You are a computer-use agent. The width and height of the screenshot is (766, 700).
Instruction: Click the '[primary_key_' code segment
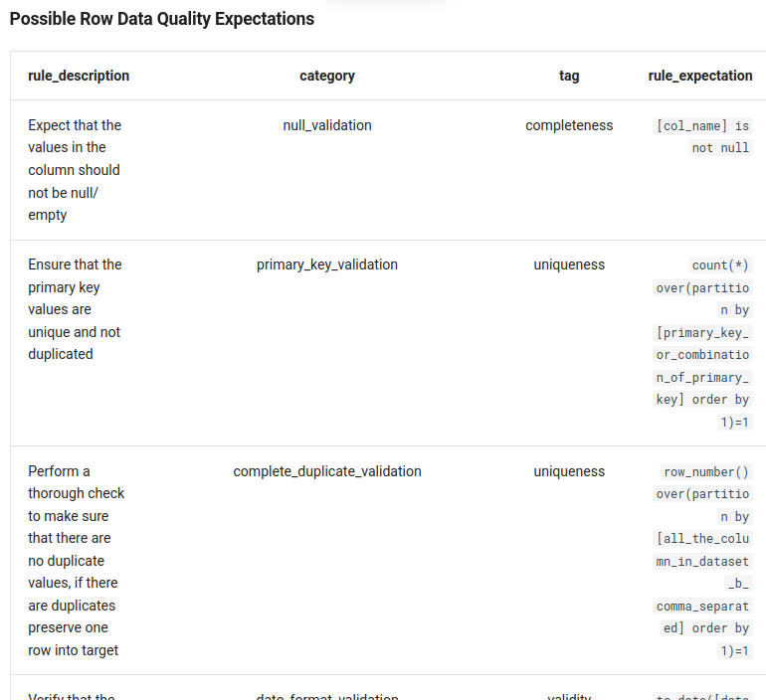(x=702, y=333)
